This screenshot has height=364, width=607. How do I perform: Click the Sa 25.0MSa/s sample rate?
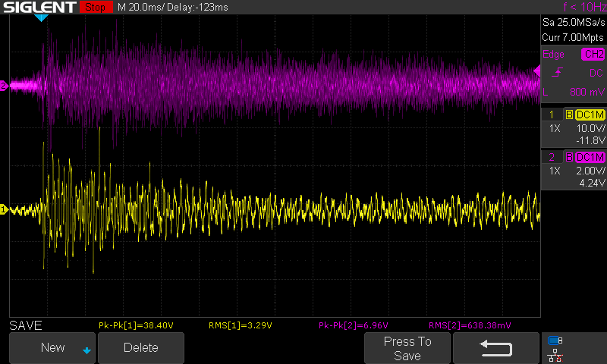point(574,22)
